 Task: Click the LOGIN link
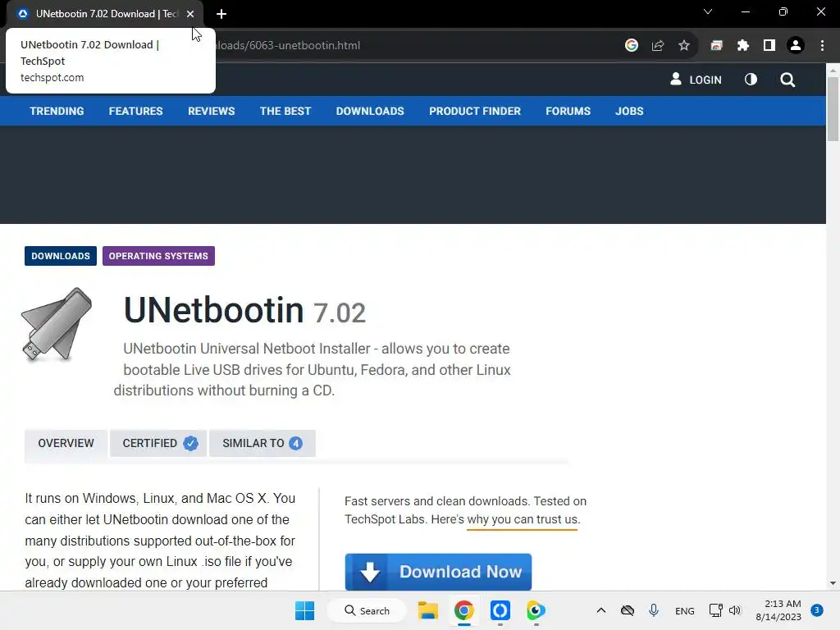[x=696, y=80]
